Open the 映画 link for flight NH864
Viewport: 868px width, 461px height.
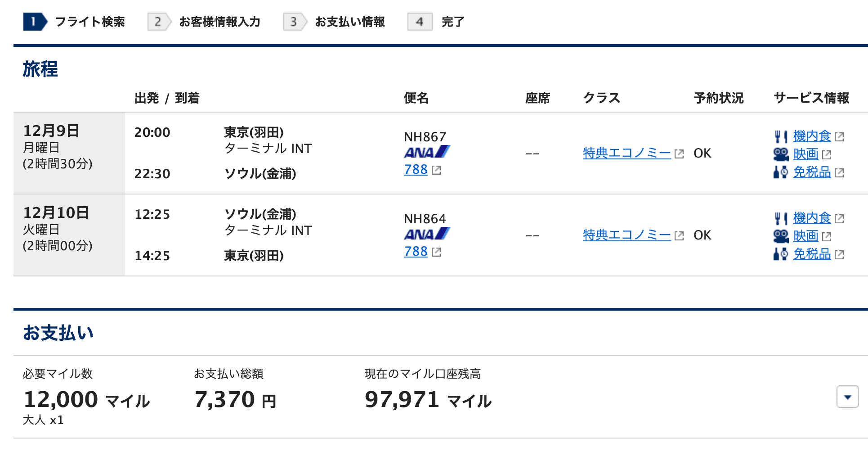805,236
